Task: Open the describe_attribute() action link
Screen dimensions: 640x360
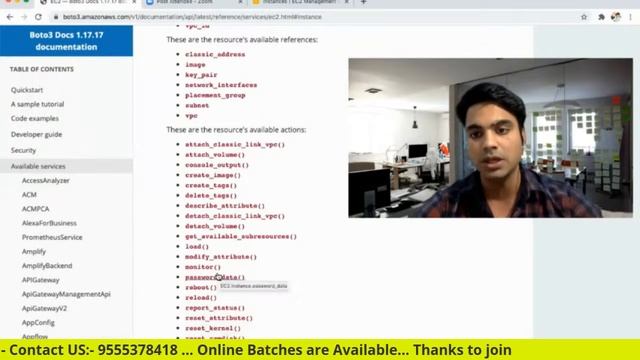Action: point(225,206)
